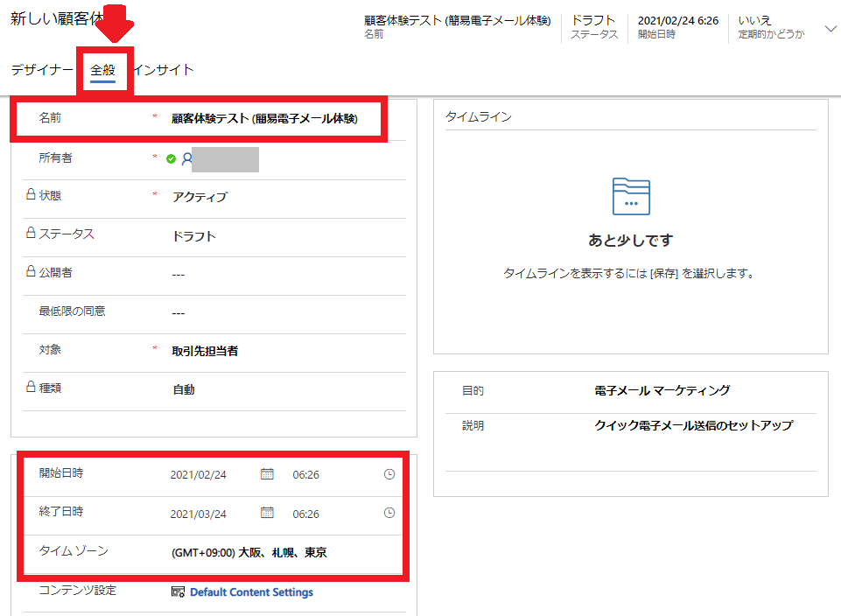Image resolution: width=841 pixels, height=616 pixels.
Task: Click the 名前 field with journey name
Action: pyautogui.click(x=264, y=118)
